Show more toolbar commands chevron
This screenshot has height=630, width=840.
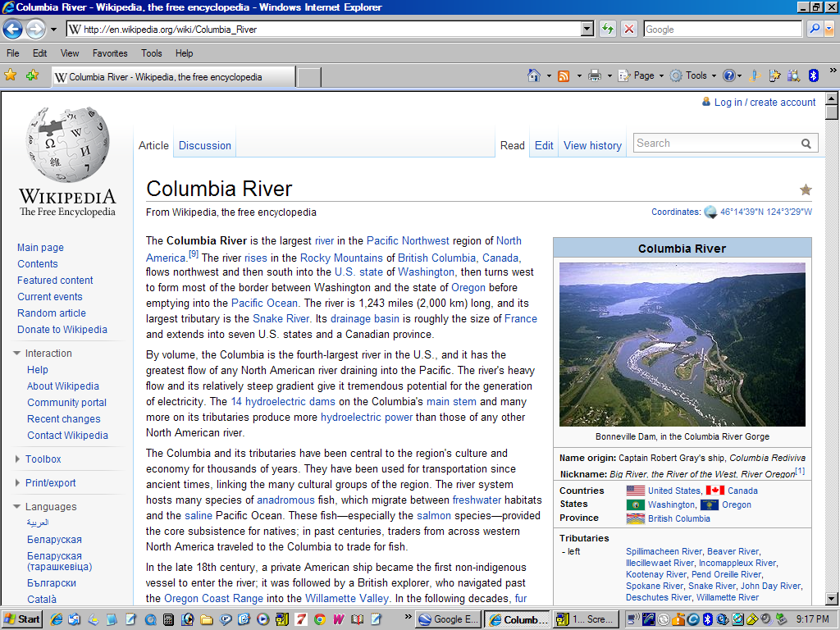click(x=833, y=70)
